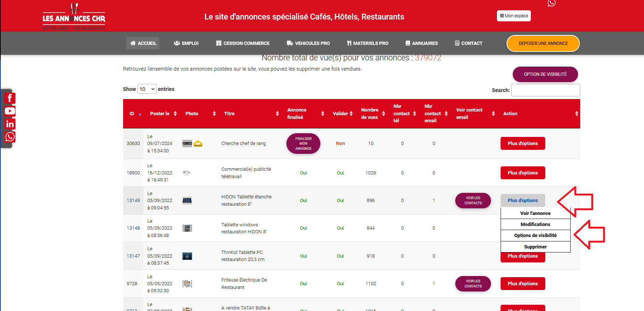Open LinkedIn profile from social sidebar
644x311 pixels.
[x=10, y=124]
